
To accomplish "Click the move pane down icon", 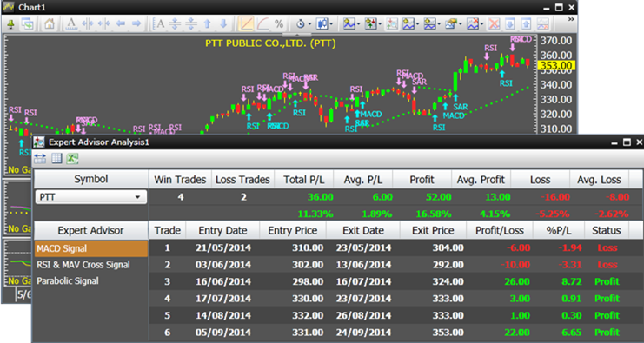I will point(509,23).
